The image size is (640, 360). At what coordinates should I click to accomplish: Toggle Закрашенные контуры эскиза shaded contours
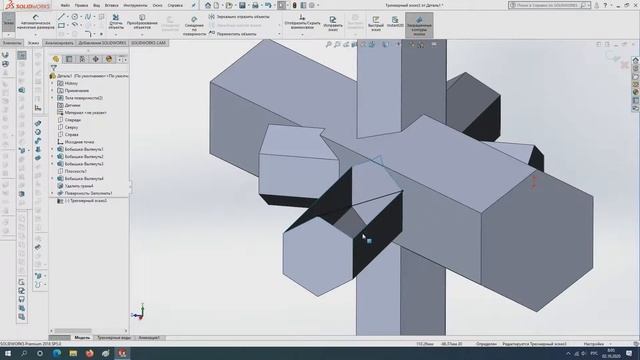point(419,25)
